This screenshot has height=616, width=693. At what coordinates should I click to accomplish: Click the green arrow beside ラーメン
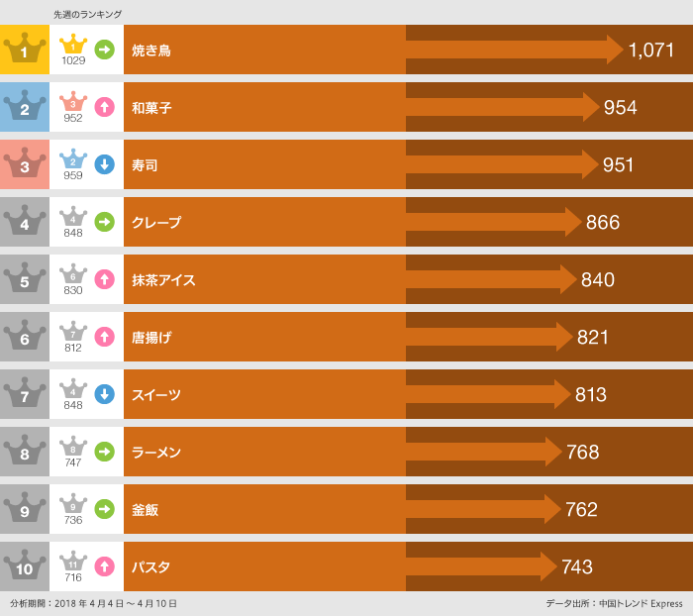coord(104,452)
